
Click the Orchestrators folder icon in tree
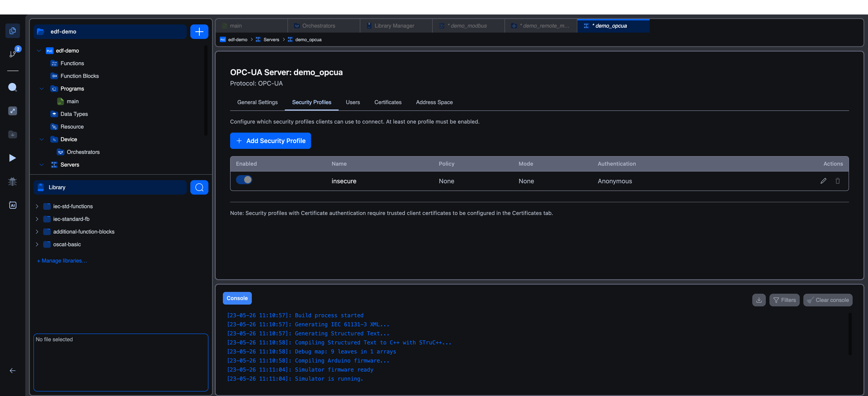pyautogui.click(x=60, y=152)
